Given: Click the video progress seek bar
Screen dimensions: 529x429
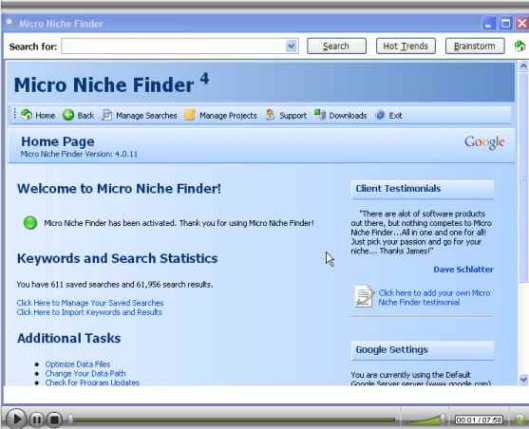Looking at the screenshot, I should tap(233, 420).
